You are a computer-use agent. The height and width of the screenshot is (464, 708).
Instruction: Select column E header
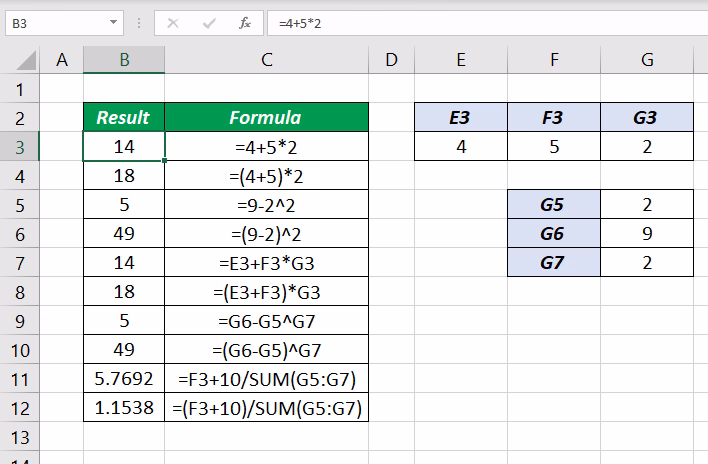pyautogui.click(x=461, y=60)
